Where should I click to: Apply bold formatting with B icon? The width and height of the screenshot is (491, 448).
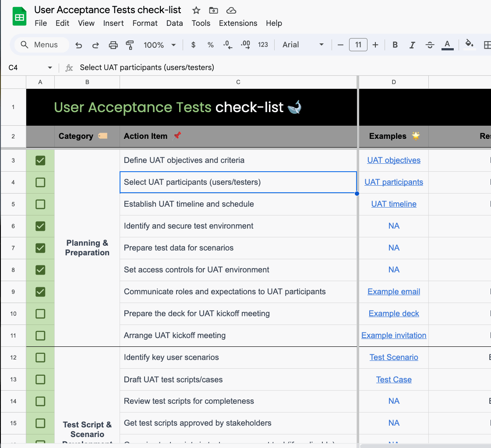(395, 45)
